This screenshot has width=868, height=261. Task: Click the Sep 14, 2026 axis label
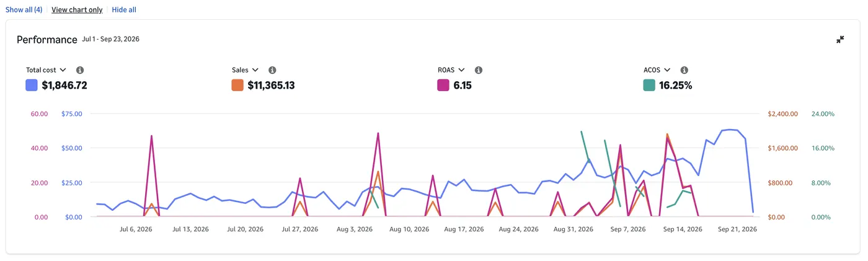683,229
